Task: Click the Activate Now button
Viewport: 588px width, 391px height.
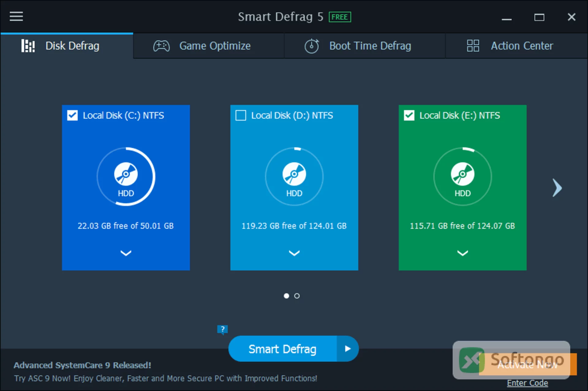Action: click(528, 364)
